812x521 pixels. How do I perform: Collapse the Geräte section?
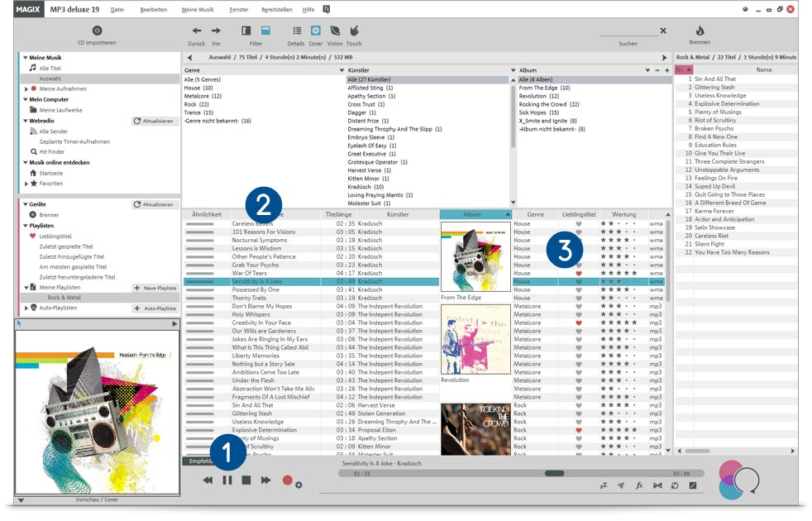point(25,204)
